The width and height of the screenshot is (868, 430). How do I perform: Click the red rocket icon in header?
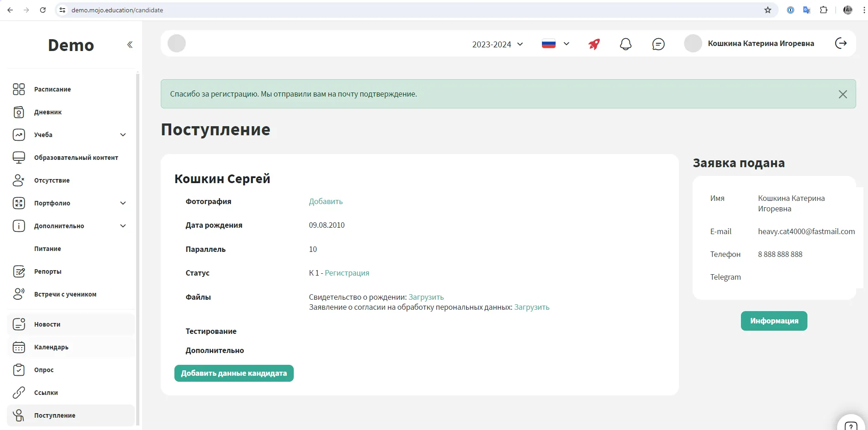point(594,44)
